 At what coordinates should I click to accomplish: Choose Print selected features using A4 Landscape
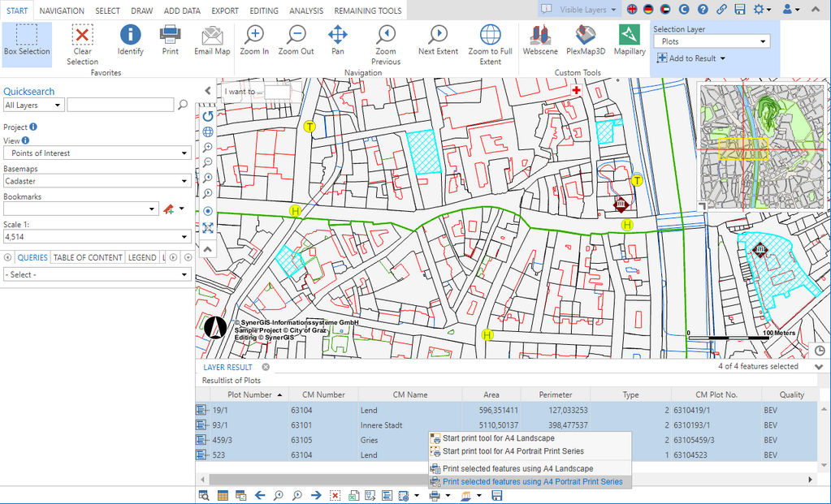pyautogui.click(x=517, y=468)
